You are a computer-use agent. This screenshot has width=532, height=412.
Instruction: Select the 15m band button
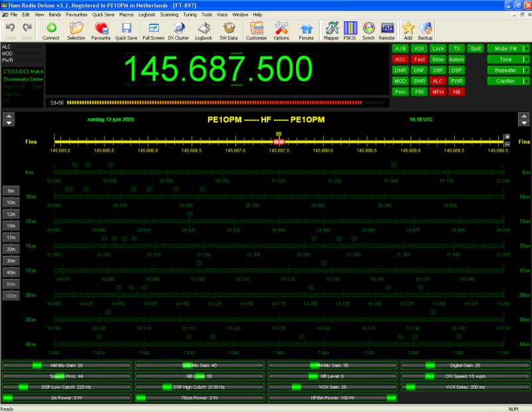(11, 226)
